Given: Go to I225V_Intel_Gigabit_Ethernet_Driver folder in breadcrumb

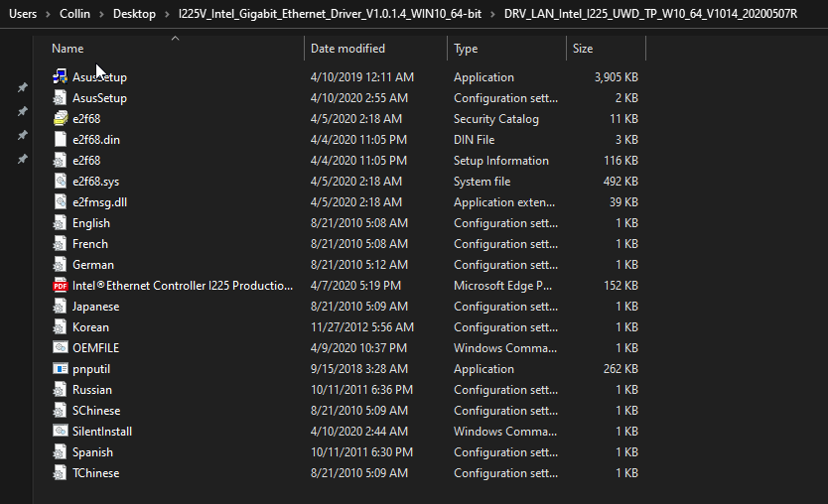Looking at the screenshot, I should point(330,14).
